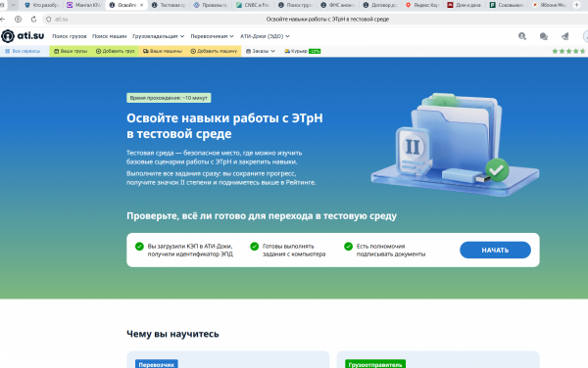Click check icon next to КЭП в АТИ-Доки
This screenshot has width=588, height=368.
139,247
